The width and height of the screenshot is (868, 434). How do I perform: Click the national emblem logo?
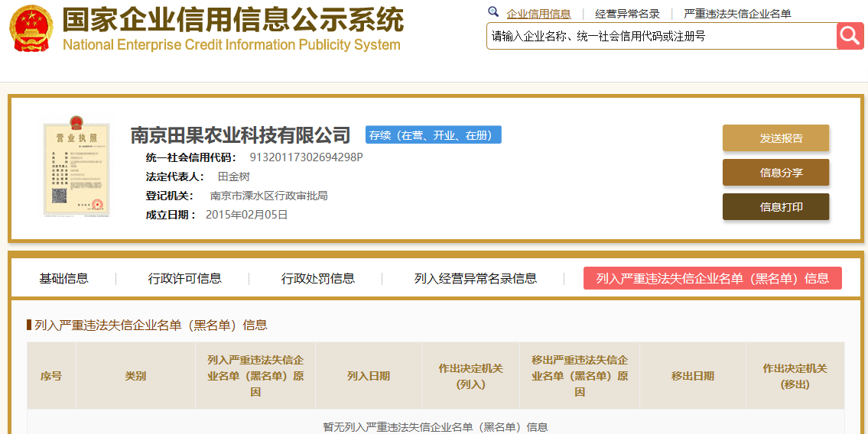point(31,28)
